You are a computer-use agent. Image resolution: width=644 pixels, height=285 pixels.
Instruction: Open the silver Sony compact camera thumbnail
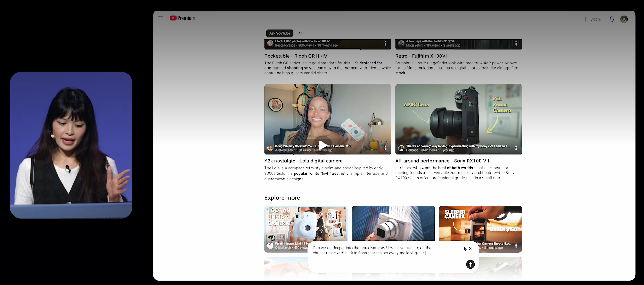click(393, 223)
